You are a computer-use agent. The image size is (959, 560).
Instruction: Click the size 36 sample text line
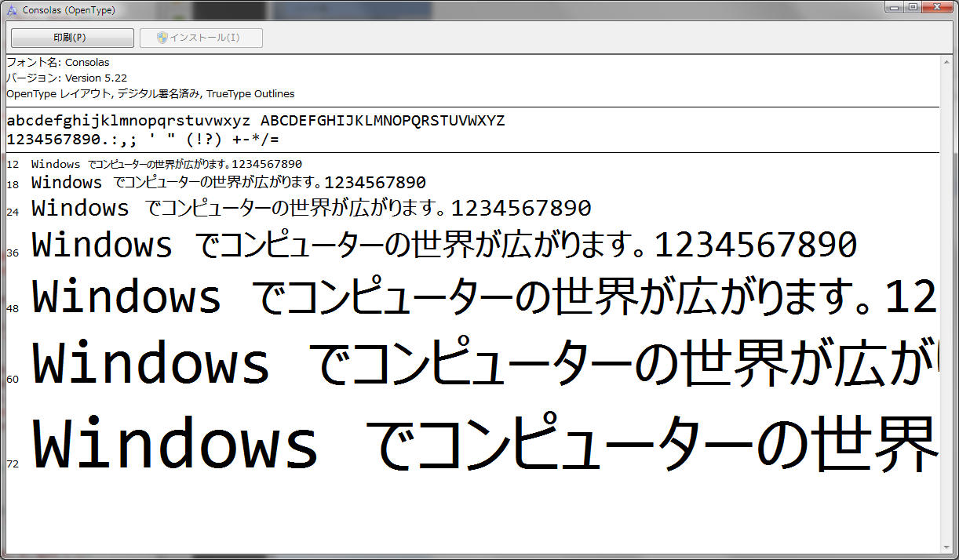tap(444, 245)
